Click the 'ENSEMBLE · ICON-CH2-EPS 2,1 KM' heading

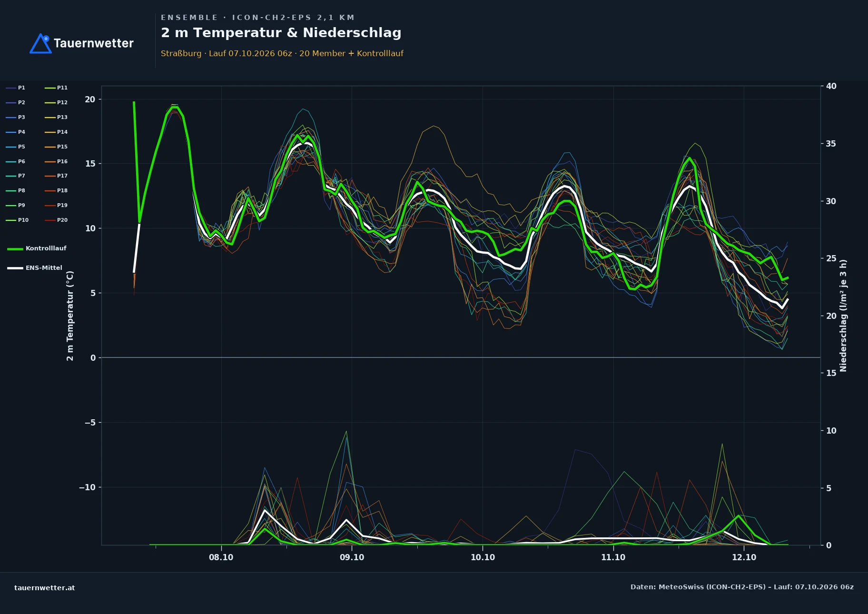258,18
